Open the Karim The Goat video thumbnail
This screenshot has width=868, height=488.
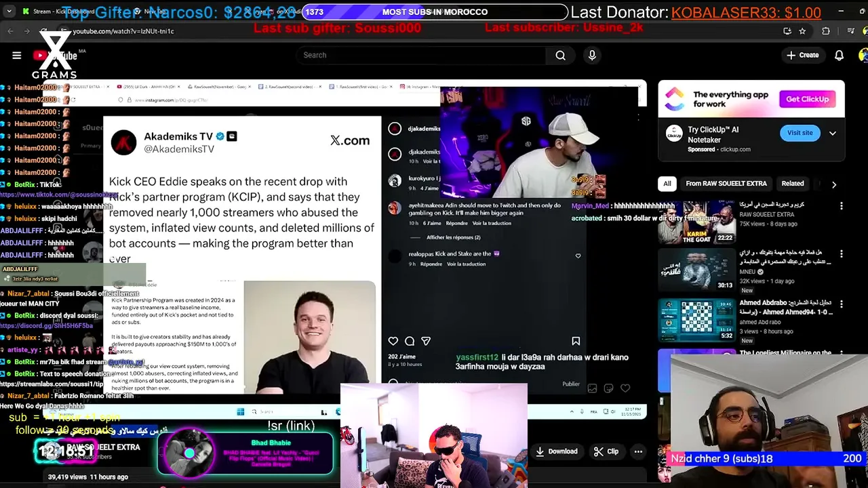(696, 222)
